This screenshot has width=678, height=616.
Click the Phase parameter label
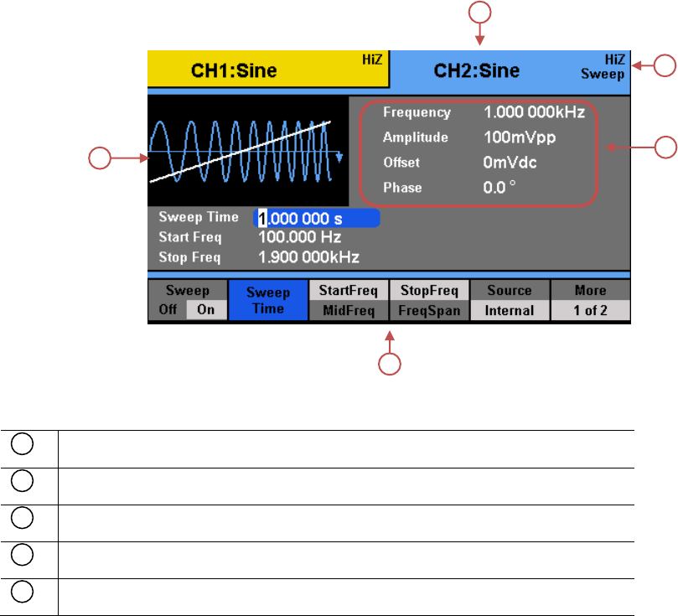402,188
